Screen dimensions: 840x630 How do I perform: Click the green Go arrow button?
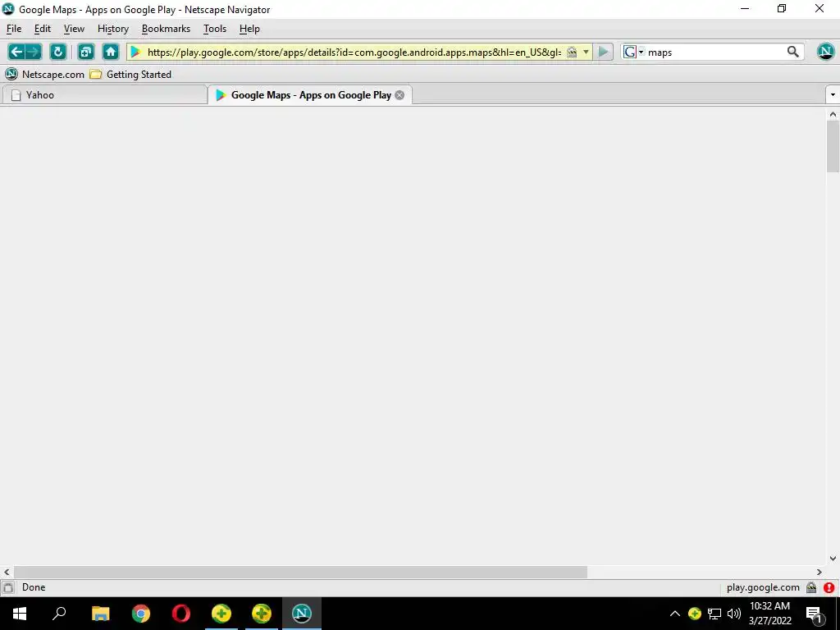tap(604, 52)
